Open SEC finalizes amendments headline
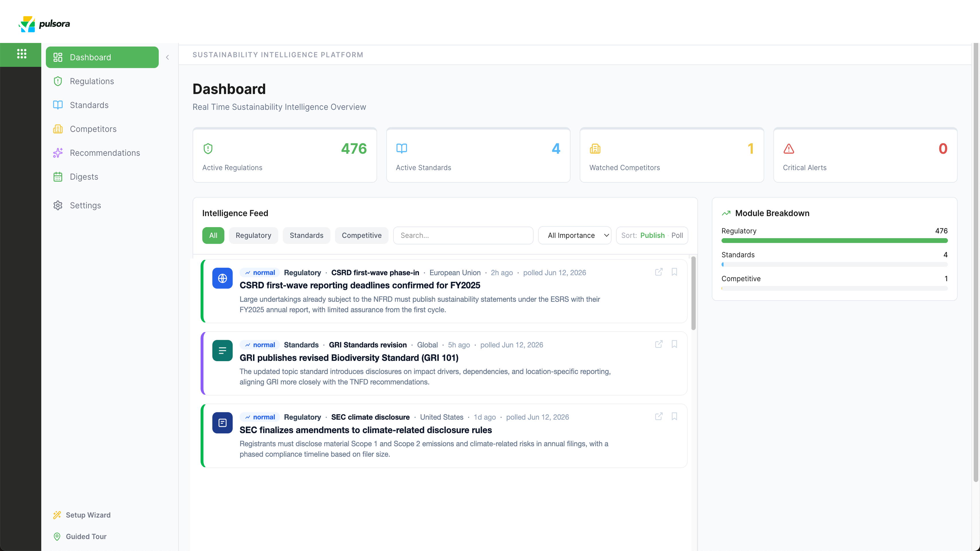The image size is (980, 551). click(366, 430)
